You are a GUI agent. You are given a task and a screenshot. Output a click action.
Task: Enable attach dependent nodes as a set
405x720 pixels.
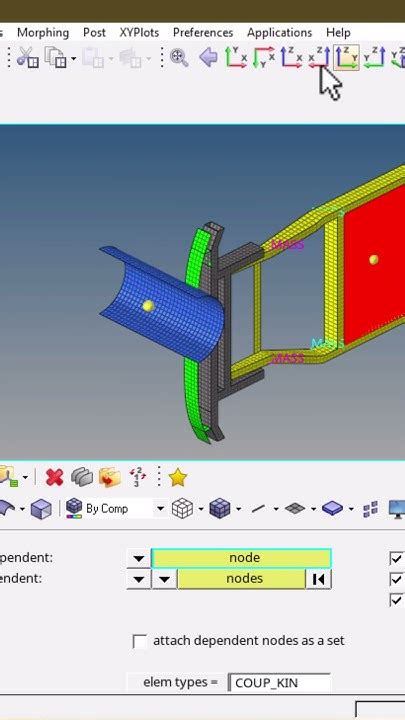[x=140, y=641]
